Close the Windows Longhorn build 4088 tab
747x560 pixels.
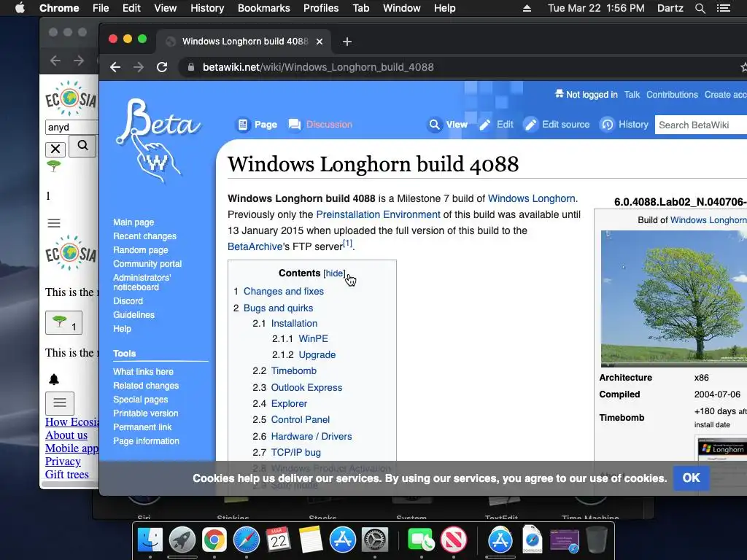pos(320,42)
